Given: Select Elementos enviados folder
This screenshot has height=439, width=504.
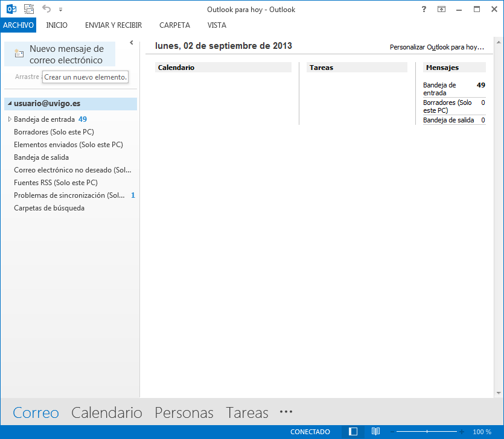Looking at the screenshot, I should pyautogui.click(x=68, y=145).
